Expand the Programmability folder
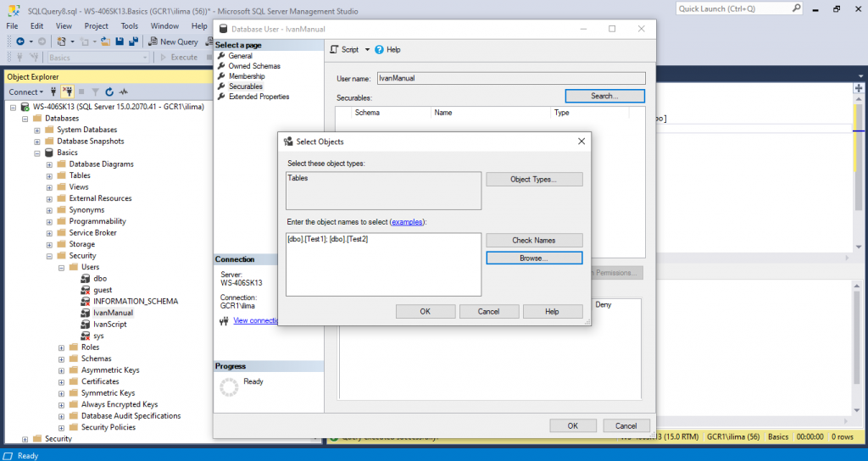The width and height of the screenshot is (868, 461). pos(49,222)
